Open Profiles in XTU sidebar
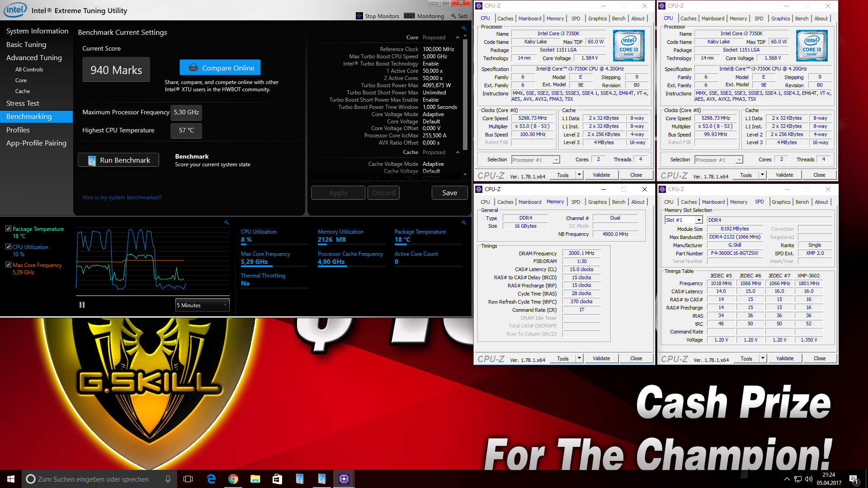This screenshot has height=488, width=868. coord(18,130)
